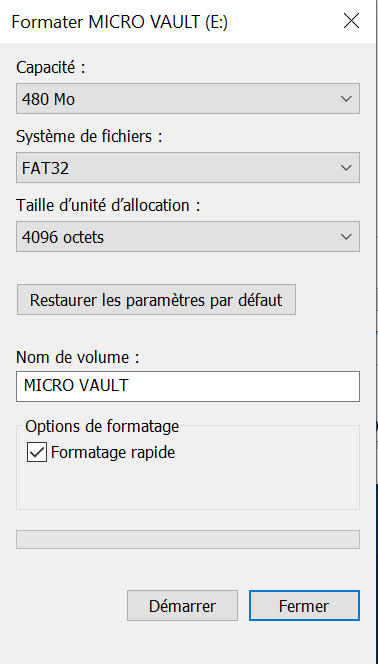The height and width of the screenshot is (664, 378).
Task: Start formatting with the Démarrer button
Action: tap(182, 606)
